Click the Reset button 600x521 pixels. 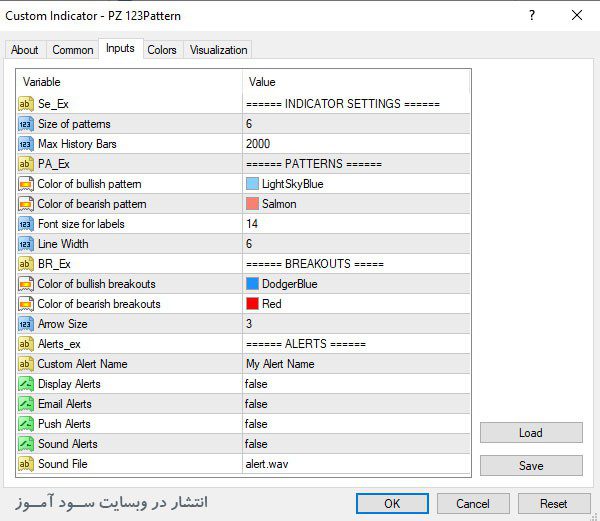[554, 503]
